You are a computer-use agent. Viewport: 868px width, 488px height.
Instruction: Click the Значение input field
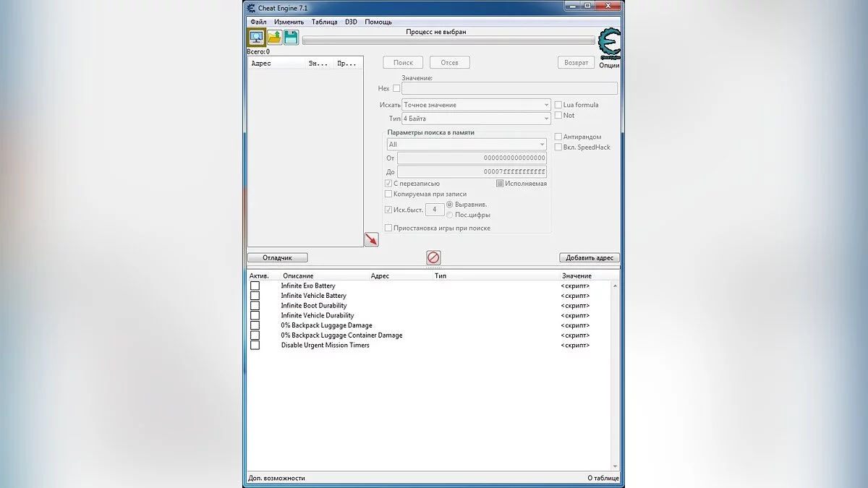click(x=509, y=88)
